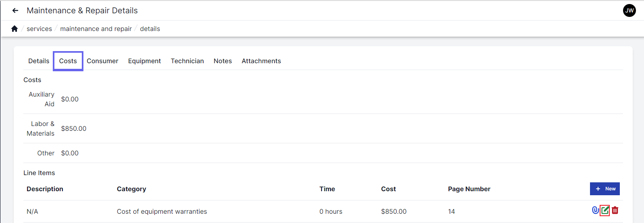Image resolution: width=644 pixels, height=223 pixels.
Task: Click the back arrow icon
Action: (15, 10)
